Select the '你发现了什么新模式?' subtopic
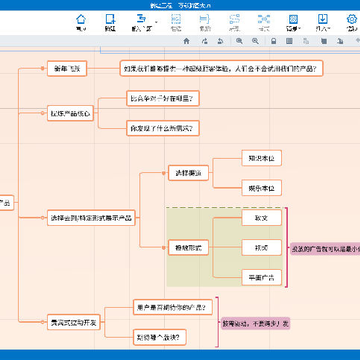Viewport: 360px width, 360px height. point(163,128)
